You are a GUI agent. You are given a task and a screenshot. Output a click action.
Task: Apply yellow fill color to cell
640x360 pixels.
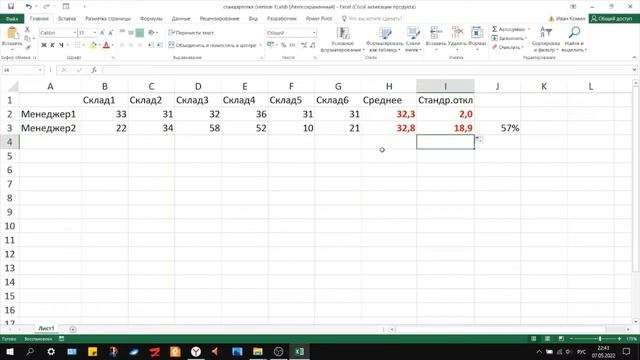93,45
